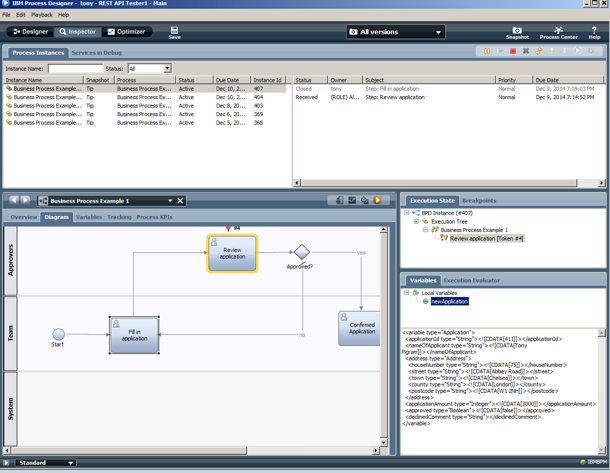Select instance with Id 404

coord(144,97)
